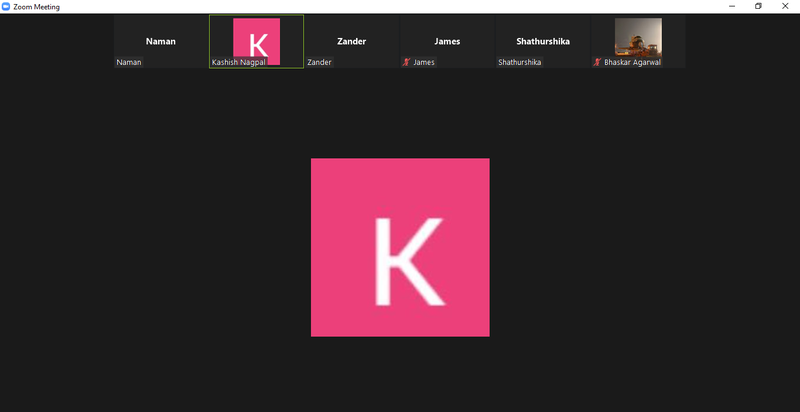This screenshot has width=800, height=412.
Task: Select Kashish Nagpal's pink K avatar thumbnail
Action: [x=256, y=38]
